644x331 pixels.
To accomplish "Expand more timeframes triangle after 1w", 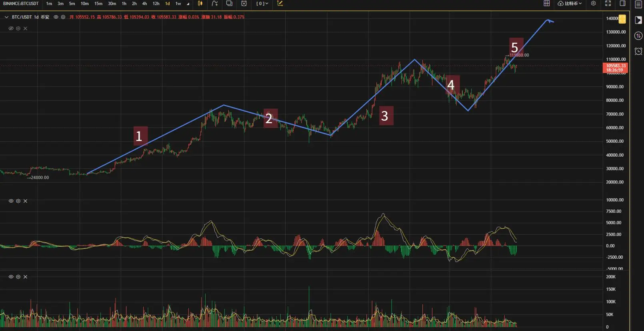I will pyautogui.click(x=188, y=4).
